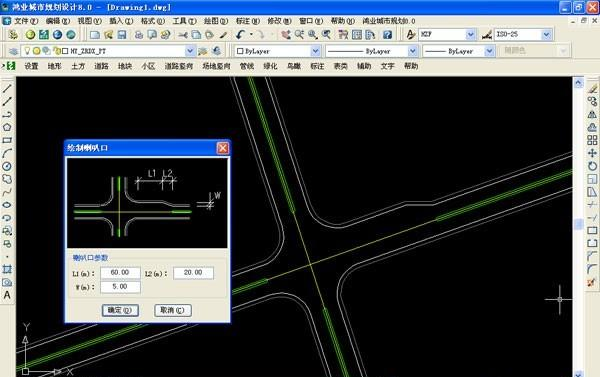The width and height of the screenshot is (600, 377).
Task: Click the 确定(O) button in dialog
Action: coord(121,310)
